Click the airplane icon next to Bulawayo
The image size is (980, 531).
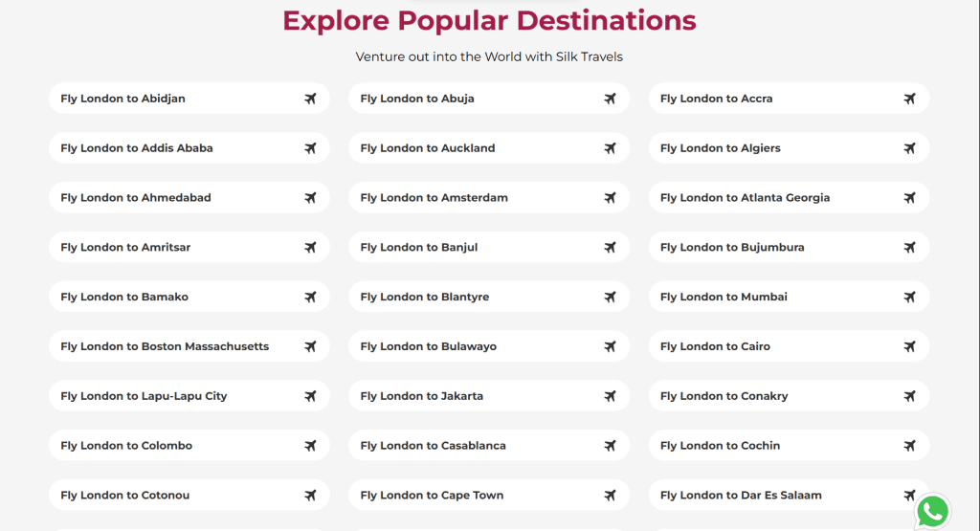coord(610,346)
